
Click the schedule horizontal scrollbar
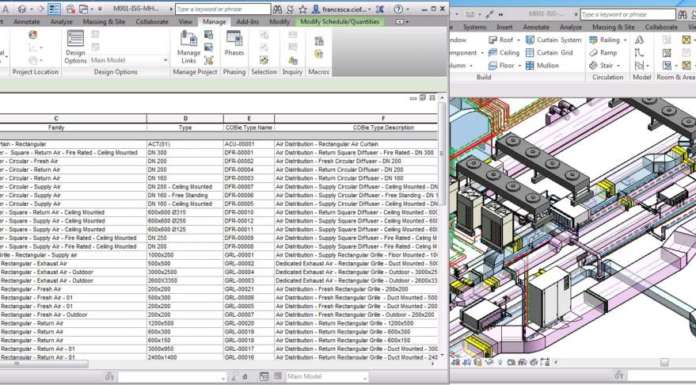pyautogui.click(x=44, y=364)
